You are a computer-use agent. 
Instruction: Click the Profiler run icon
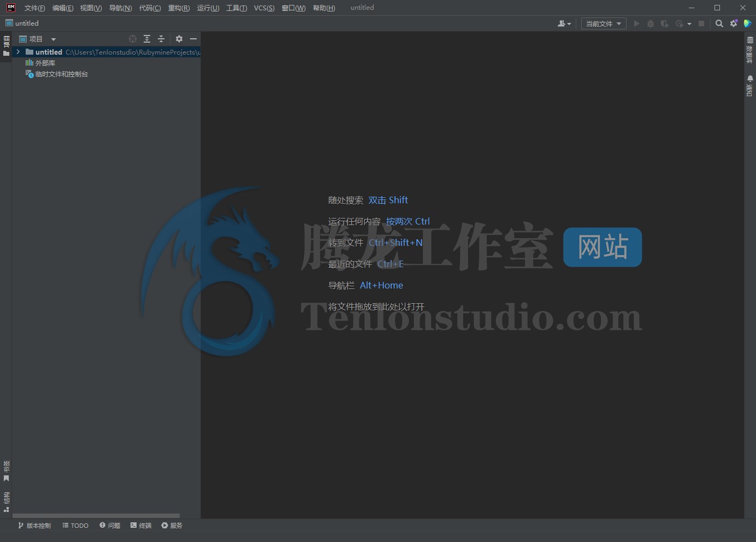(679, 23)
